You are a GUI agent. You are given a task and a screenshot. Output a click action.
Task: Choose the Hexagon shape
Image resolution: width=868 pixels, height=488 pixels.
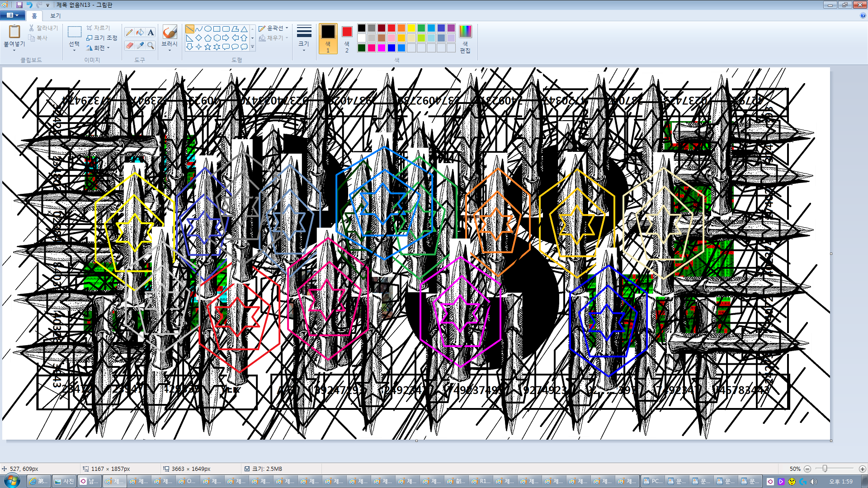[x=217, y=38]
